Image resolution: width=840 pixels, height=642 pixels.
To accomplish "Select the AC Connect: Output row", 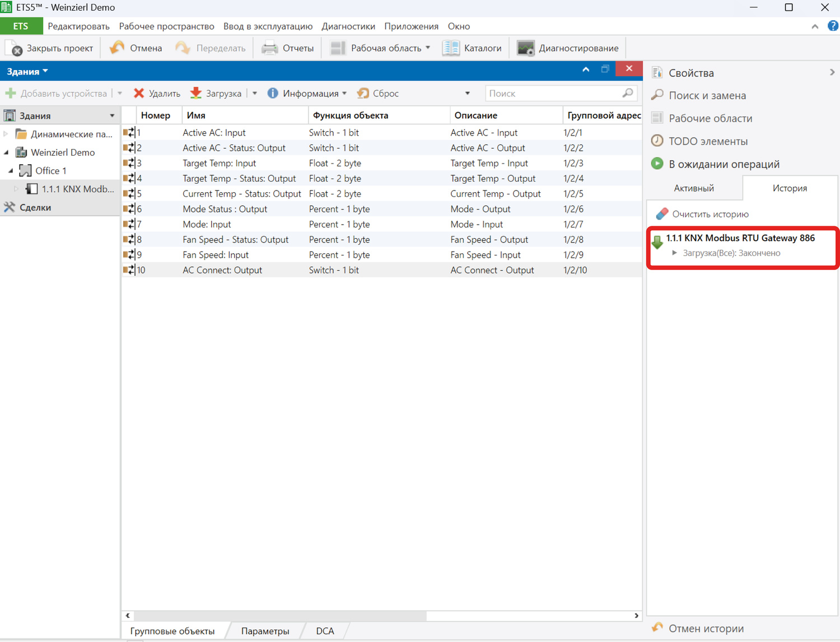I will [x=222, y=270].
